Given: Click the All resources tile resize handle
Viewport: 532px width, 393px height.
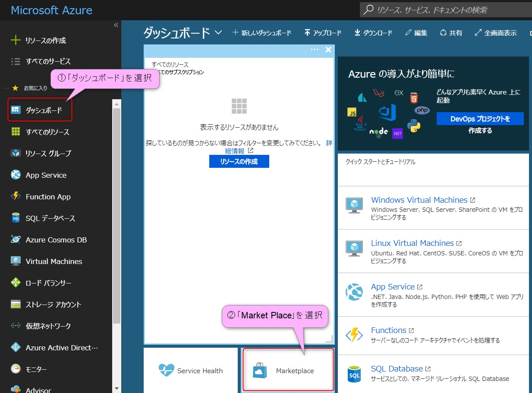Looking at the screenshot, I should [329, 339].
